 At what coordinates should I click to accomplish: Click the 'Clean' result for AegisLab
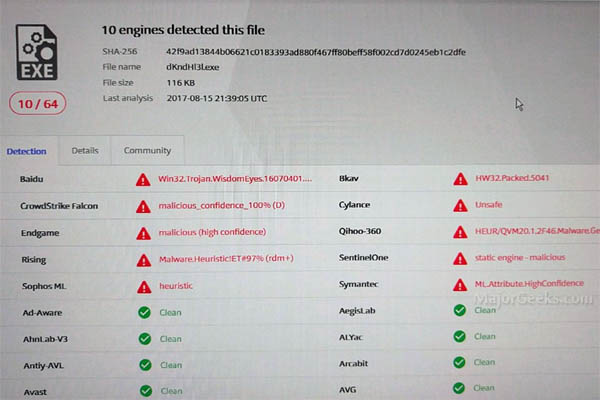485,310
